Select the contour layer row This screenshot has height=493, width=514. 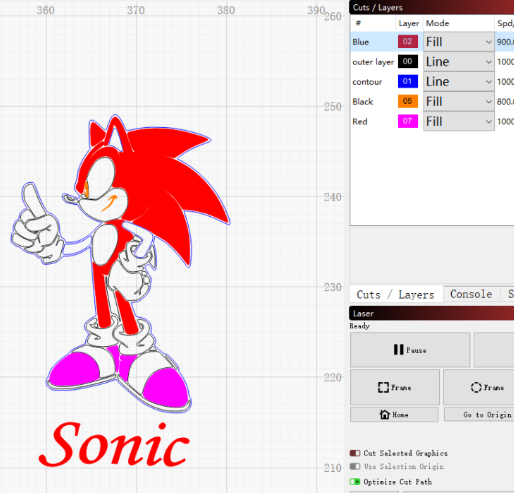tap(432, 82)
